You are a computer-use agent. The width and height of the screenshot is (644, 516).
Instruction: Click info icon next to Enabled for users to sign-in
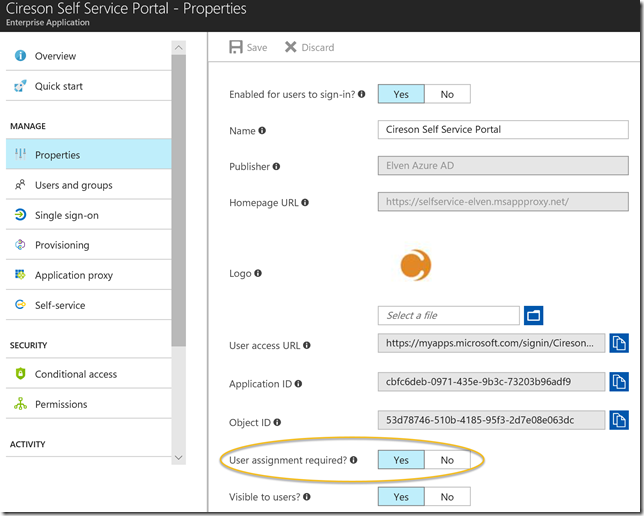361,94
